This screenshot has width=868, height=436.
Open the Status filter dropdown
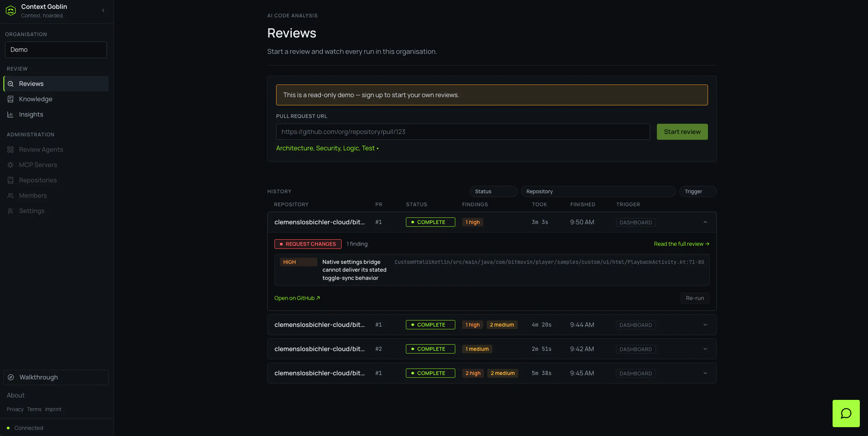tap(493, 192)
